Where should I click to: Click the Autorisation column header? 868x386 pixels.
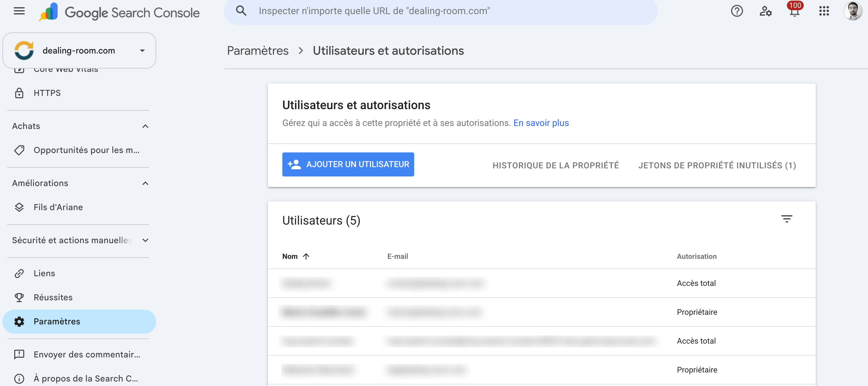click(697, 256)
